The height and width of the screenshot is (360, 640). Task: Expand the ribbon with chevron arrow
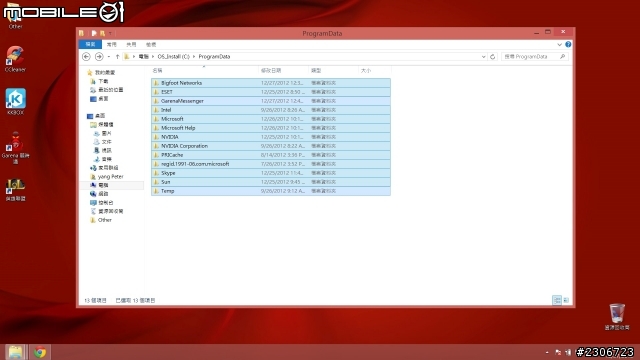(x=559, y=44)
